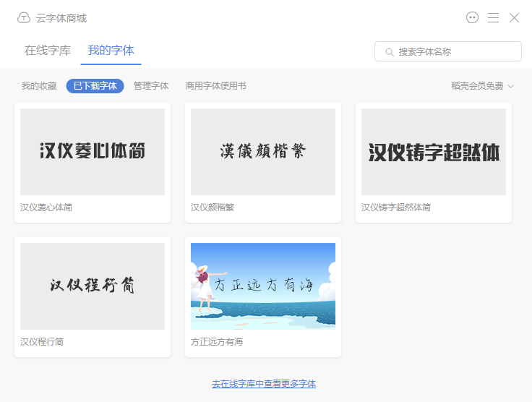Click the chevron next to 稻壳会员免费
The height and width of the screenshot is (402, 532).
510,86
